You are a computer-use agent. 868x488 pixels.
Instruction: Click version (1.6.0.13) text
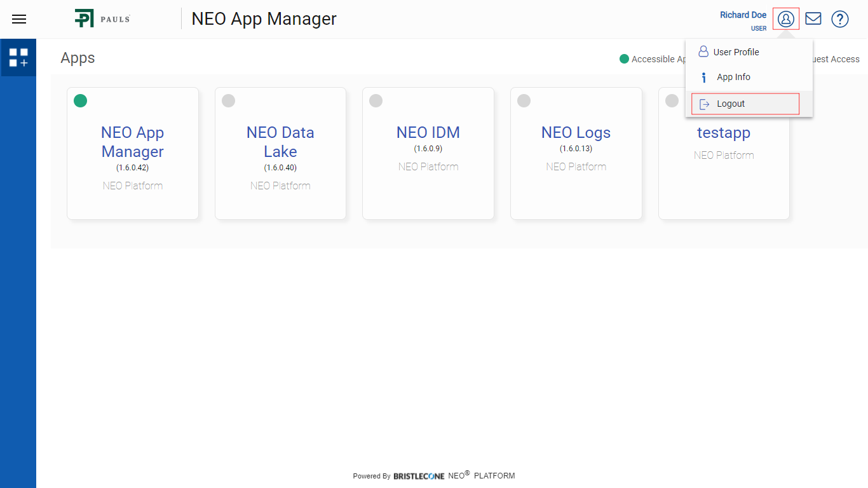pos(576,149)
